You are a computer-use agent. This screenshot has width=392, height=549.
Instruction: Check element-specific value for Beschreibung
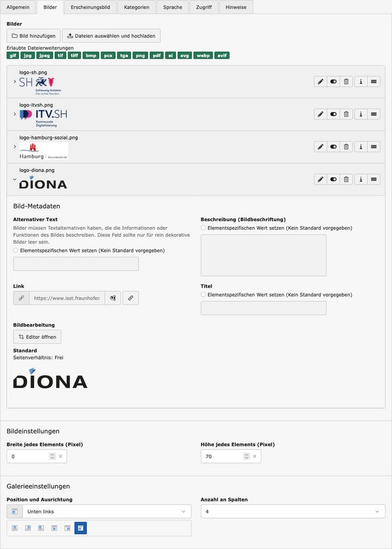tap(203, 228)
